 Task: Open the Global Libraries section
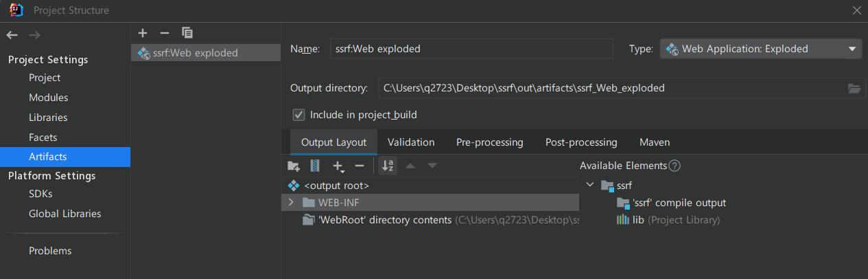tap(64, 214)
